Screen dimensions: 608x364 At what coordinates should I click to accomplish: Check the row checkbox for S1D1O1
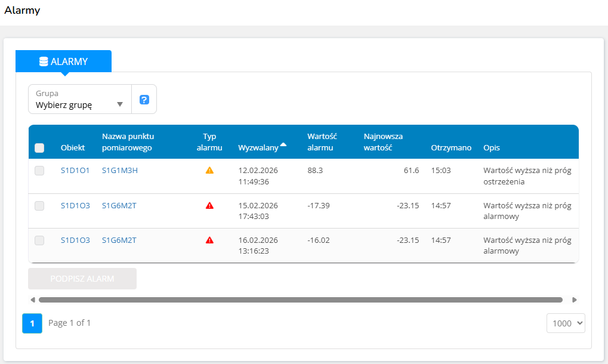coord(39,171)
